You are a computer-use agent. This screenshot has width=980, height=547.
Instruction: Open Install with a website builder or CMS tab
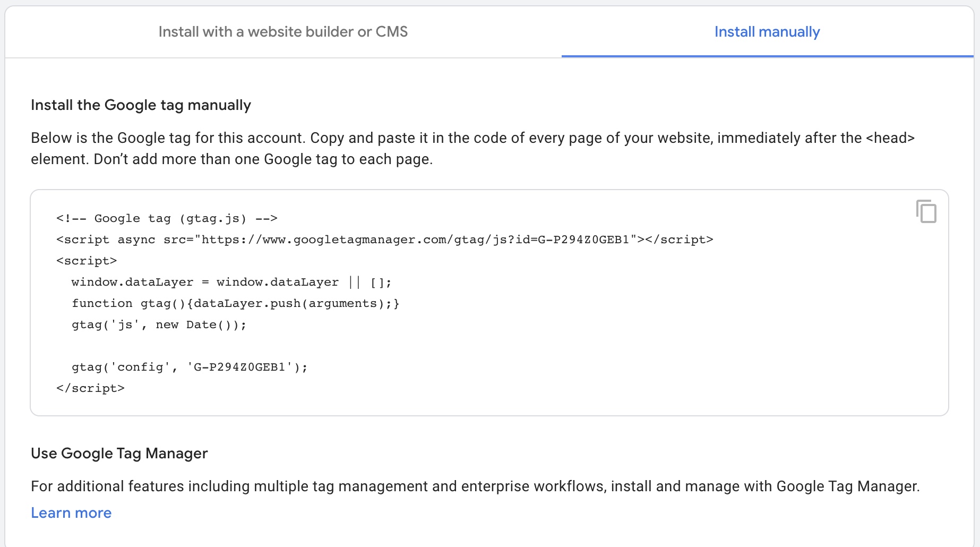(x=283, y=32)
